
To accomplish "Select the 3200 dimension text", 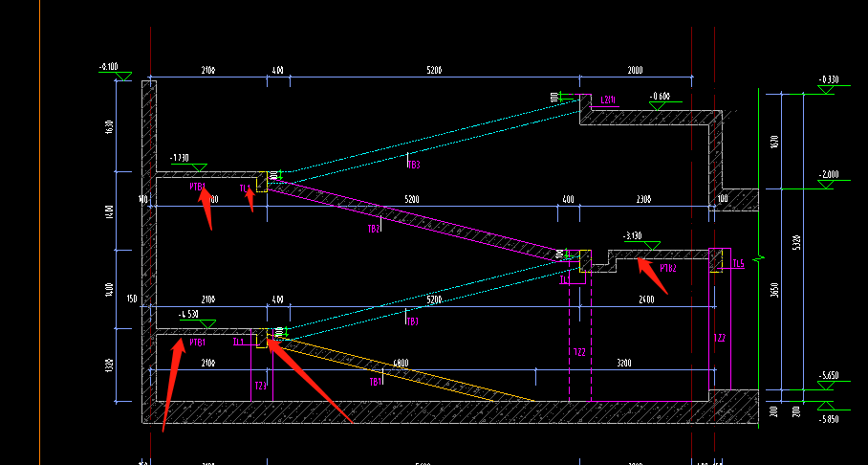I will tap(624, 364).
